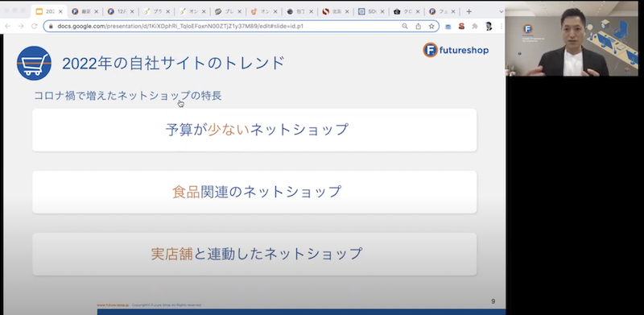Click the 食品関連のネットショップ box
The width and height of the screenshot is (644, 315).
click(254, 192)
